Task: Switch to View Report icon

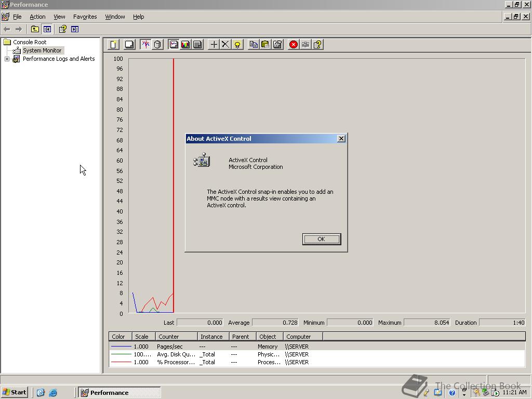Action: tap(197, 45)
